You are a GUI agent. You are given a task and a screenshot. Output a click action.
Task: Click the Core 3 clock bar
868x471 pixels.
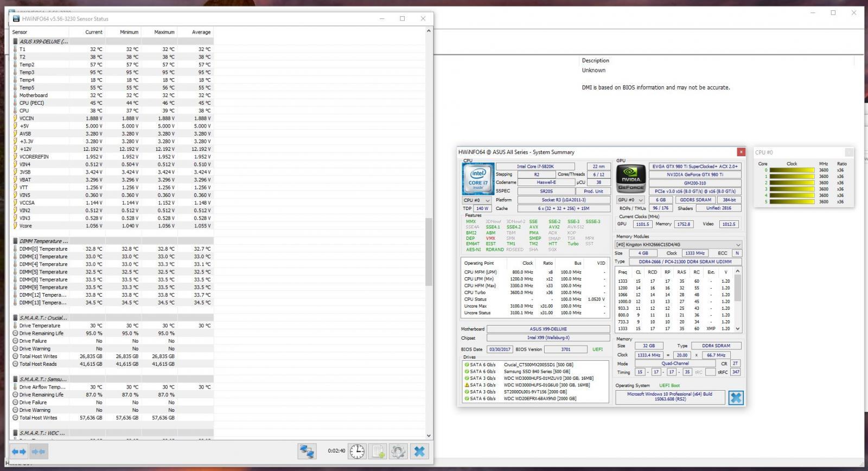792,189
